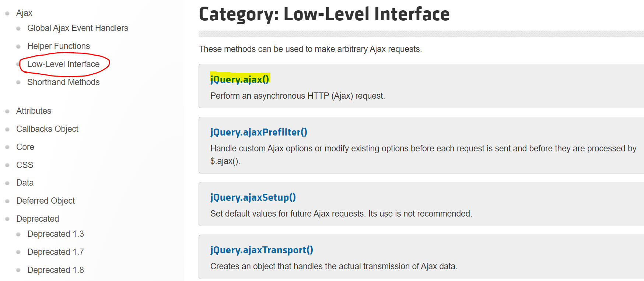The height and width of the screenshot is (281, 644).
Task: Open Deprecated 1.3 subcategory
Action: click(56, 234)
